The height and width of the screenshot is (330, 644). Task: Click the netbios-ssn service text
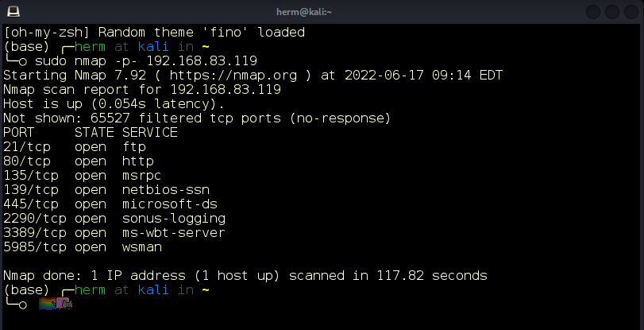coord(166,190)
